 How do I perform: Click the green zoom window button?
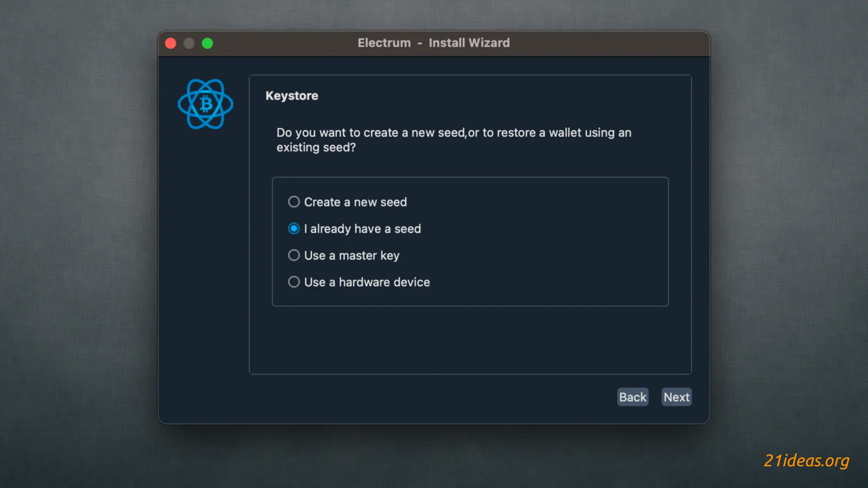pyautogui.click(x=207, y=43)
